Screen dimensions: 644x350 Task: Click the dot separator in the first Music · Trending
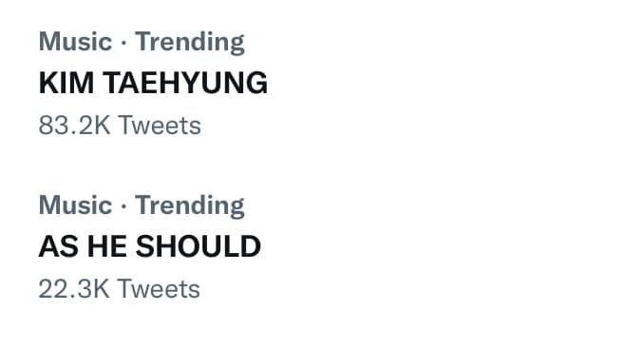(x=123, y=43)
